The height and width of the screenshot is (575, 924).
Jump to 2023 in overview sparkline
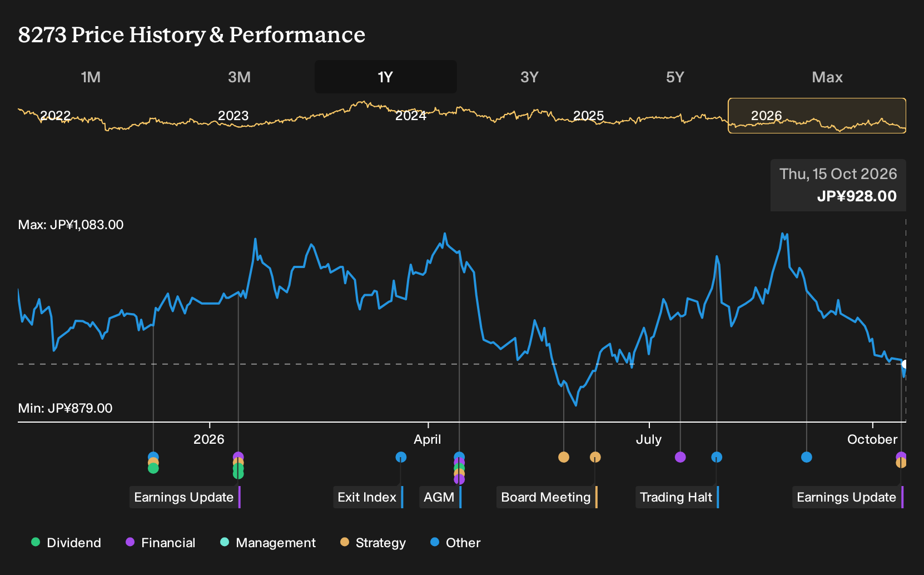[233, 116]
